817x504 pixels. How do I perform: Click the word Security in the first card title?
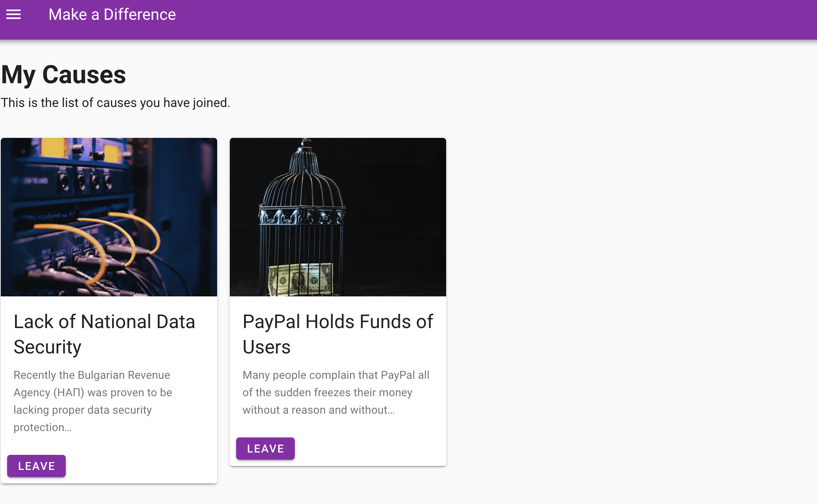pos(48,347)
